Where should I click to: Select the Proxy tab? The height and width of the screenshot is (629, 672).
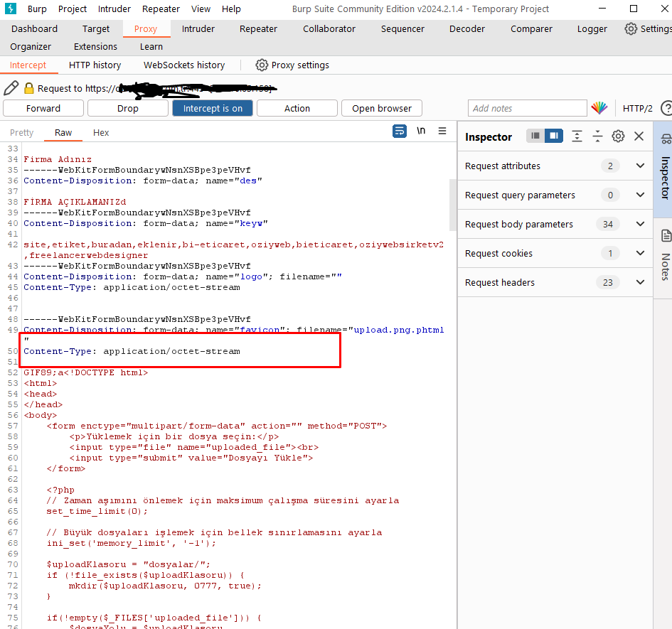[146, 28]
